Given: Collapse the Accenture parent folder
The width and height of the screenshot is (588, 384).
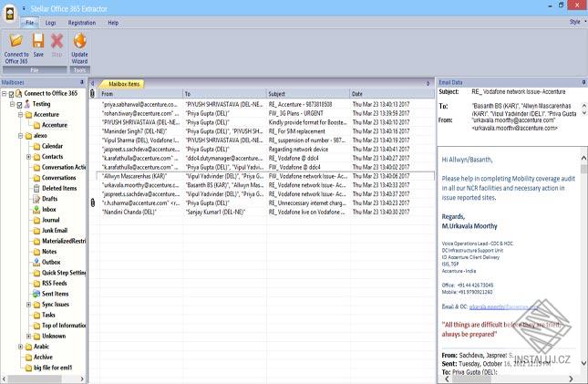Looking at the screenshot, I should [x=21, y=115].
